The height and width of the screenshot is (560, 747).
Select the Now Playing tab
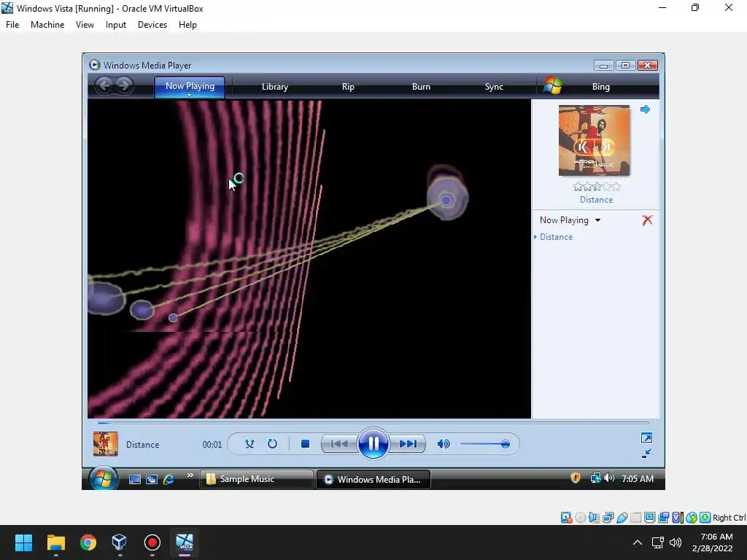click(190, 86)
